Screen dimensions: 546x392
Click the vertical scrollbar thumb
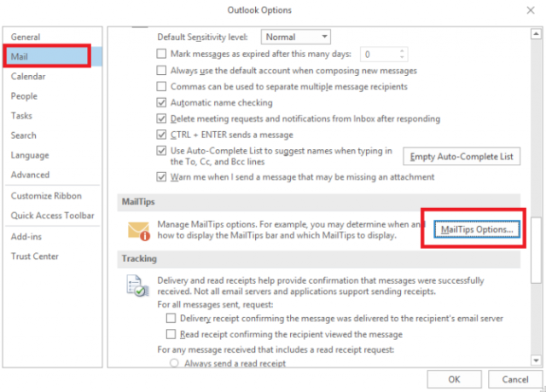[536, 251]
